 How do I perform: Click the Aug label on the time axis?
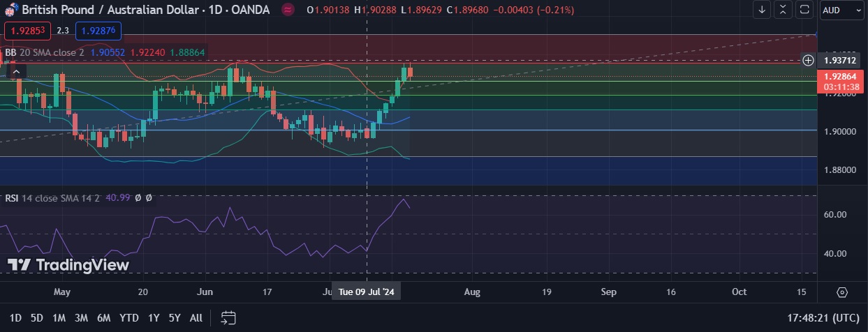tap(473, 292)
